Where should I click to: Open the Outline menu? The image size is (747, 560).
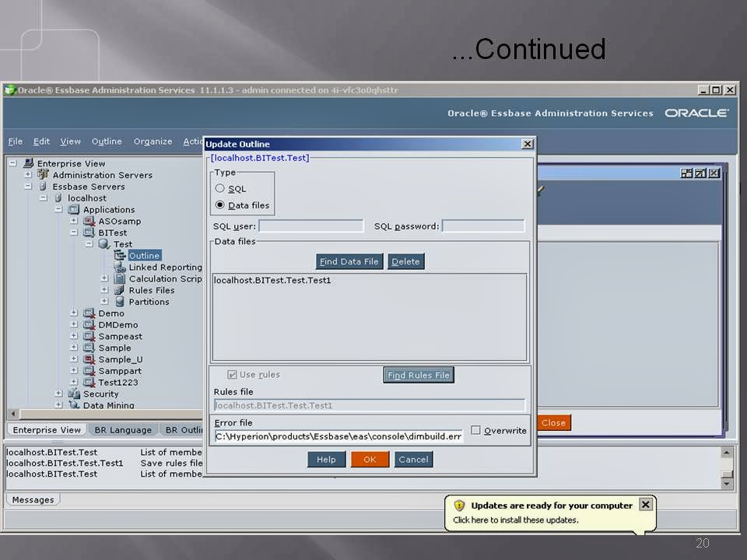click(107, 142)
